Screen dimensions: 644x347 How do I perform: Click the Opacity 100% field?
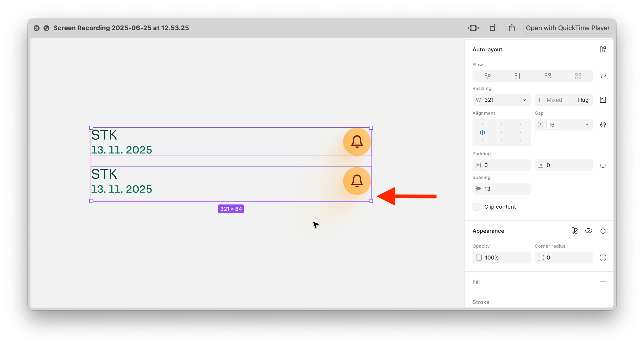(x=501, y=258)
